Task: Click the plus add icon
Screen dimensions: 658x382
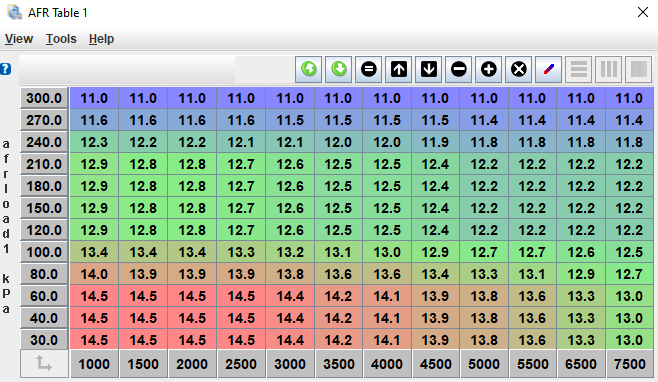Action: click(x=489, y=69)
